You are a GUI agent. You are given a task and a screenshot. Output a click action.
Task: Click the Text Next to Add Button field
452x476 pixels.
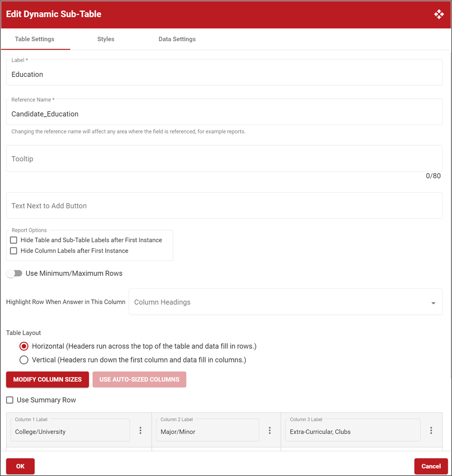224,206
